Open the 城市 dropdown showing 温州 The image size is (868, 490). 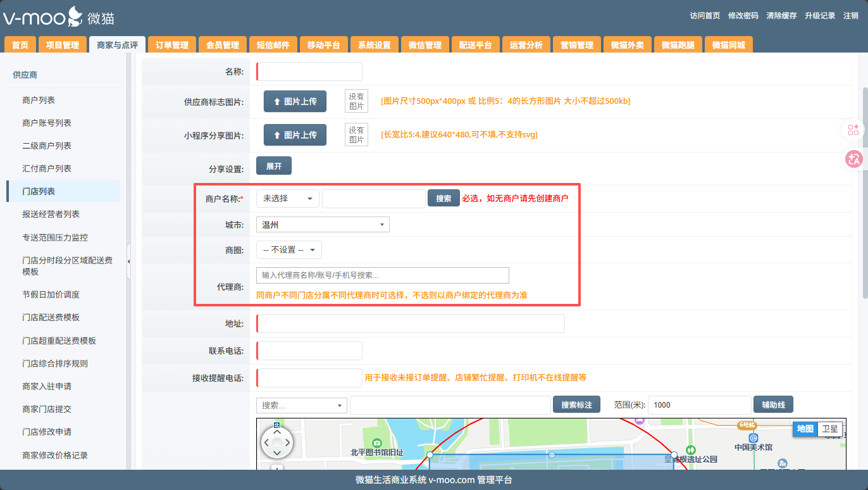click(323, 225)
